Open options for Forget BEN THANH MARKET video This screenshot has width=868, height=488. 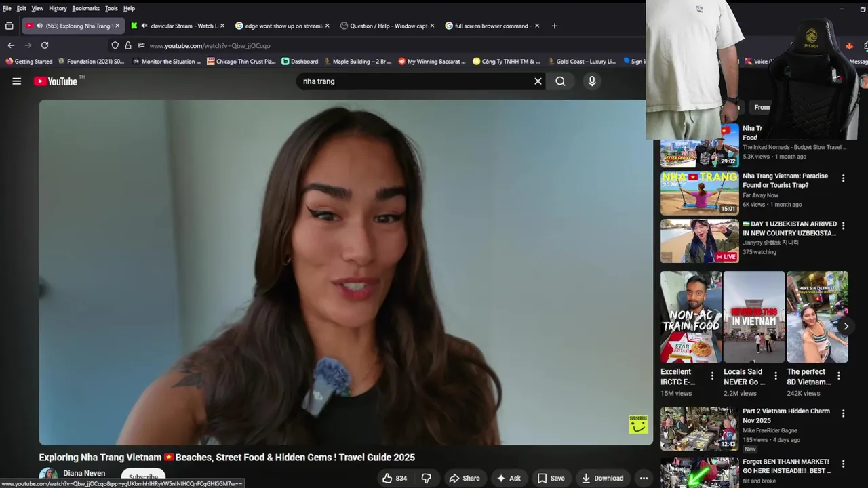843,464
